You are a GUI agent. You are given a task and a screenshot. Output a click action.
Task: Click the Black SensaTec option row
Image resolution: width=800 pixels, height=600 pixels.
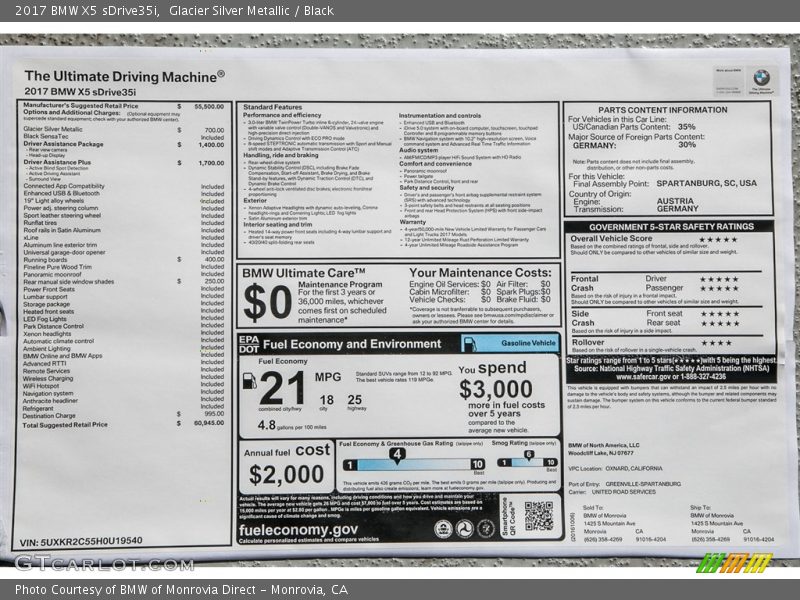click(x=123, y=137)
